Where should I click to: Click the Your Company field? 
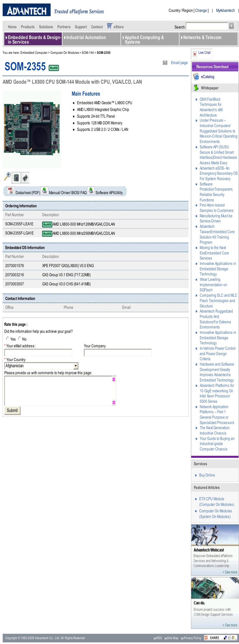[118, 352]
